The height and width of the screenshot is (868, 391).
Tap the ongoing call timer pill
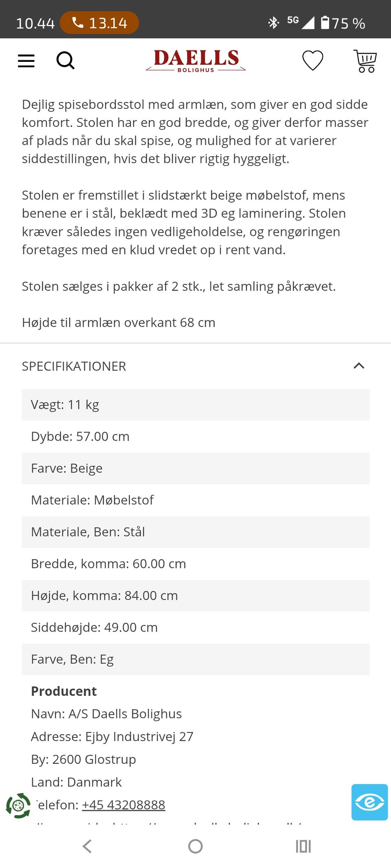(99, 23)
